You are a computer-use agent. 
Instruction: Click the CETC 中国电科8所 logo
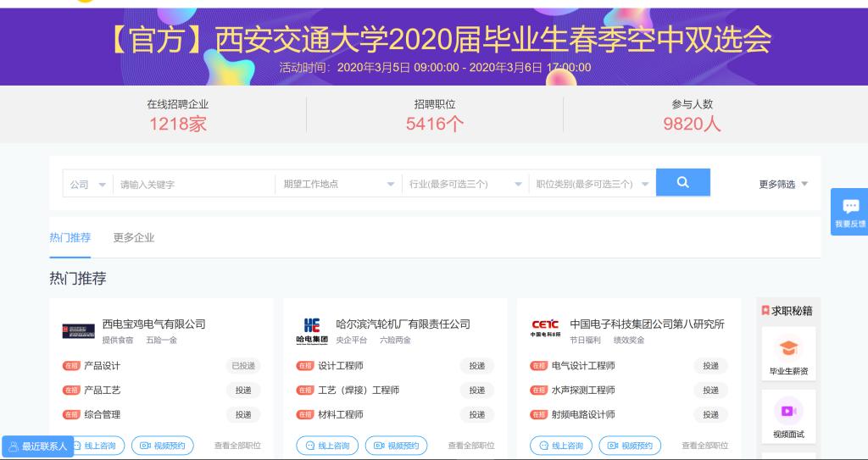(x=545, y=328)
